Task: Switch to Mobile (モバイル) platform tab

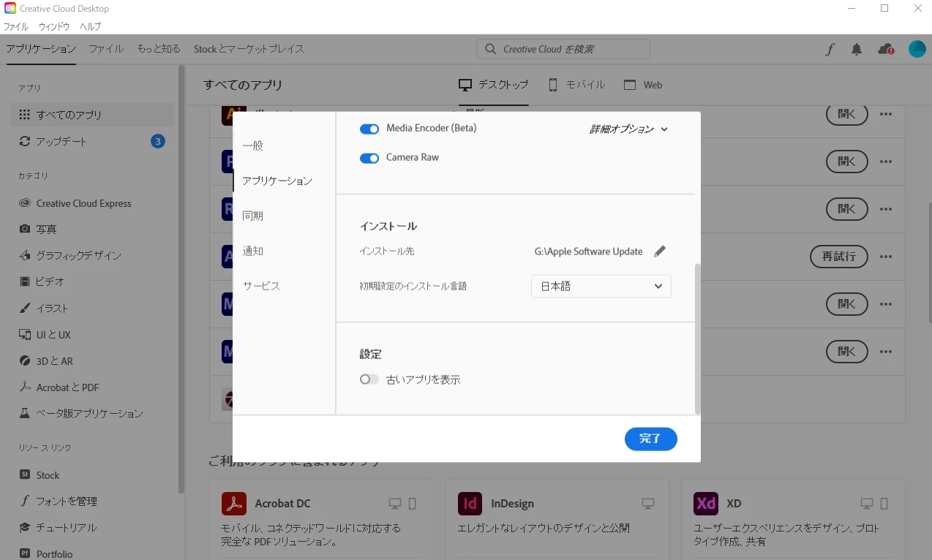Action: (x=576, y=85)
